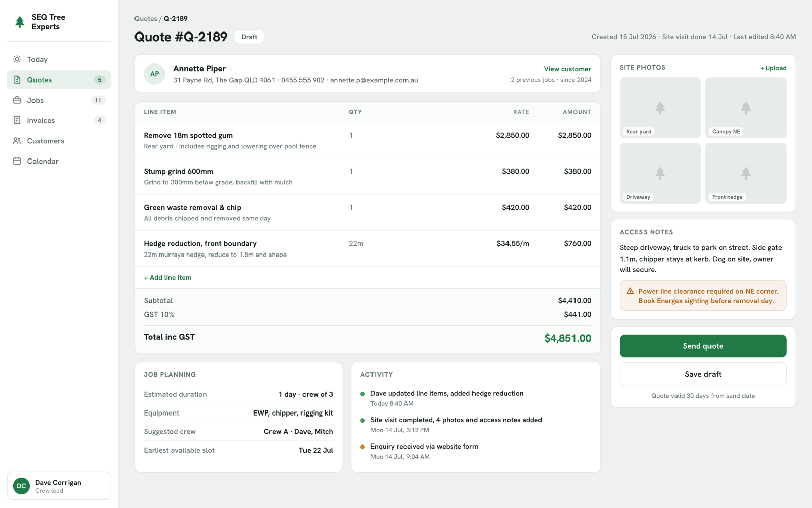The height and width of the screenshot is (508, 812).
Task: Add a new line item
Action: pos(167,277)
